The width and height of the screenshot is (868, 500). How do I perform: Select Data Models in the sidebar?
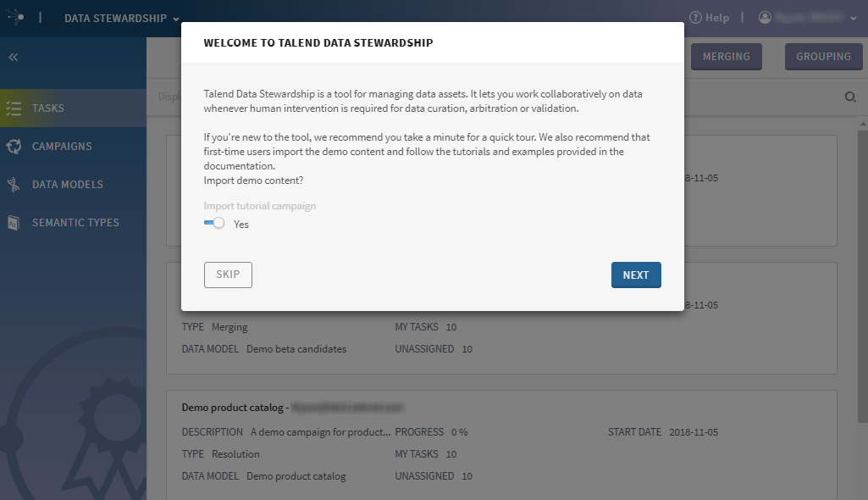68,185
